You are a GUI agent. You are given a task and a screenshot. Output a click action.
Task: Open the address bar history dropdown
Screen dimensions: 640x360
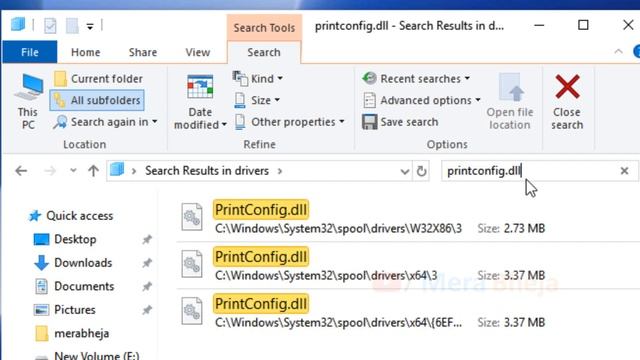tap(404, 171)
